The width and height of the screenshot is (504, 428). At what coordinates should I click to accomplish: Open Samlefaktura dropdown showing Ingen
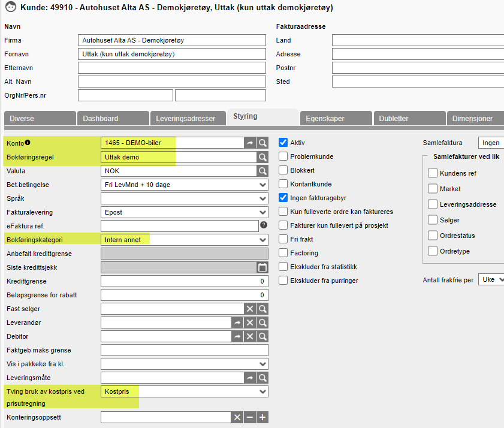491,143
